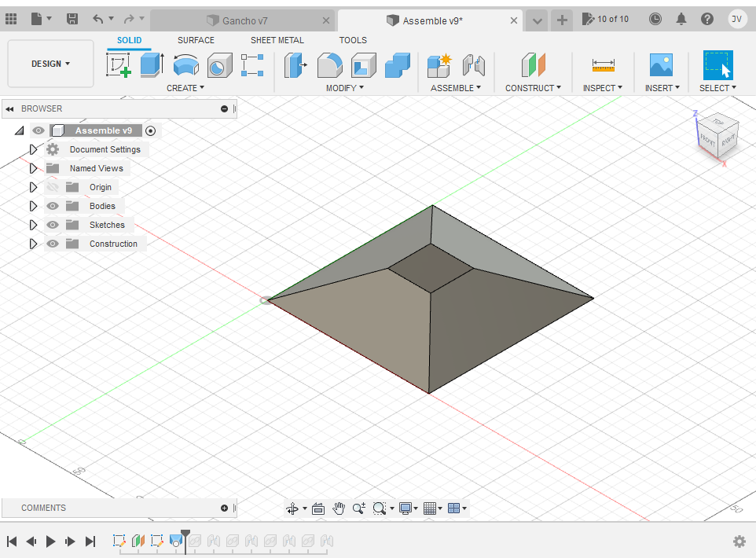The height and width of the screenshot is (558, 756).
Task: Select the Revolve tool
Action: coord(186,65)
